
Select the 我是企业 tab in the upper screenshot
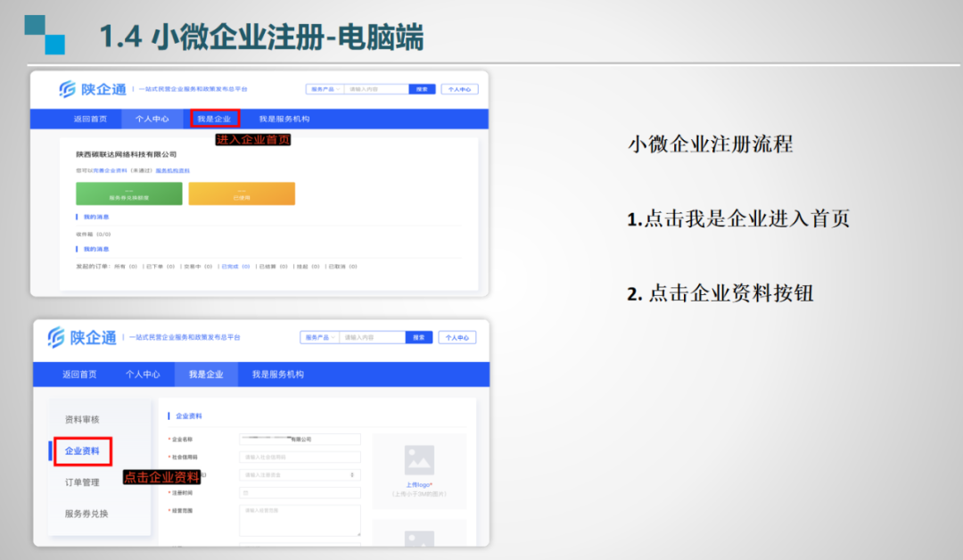click(x=214, y=119)
